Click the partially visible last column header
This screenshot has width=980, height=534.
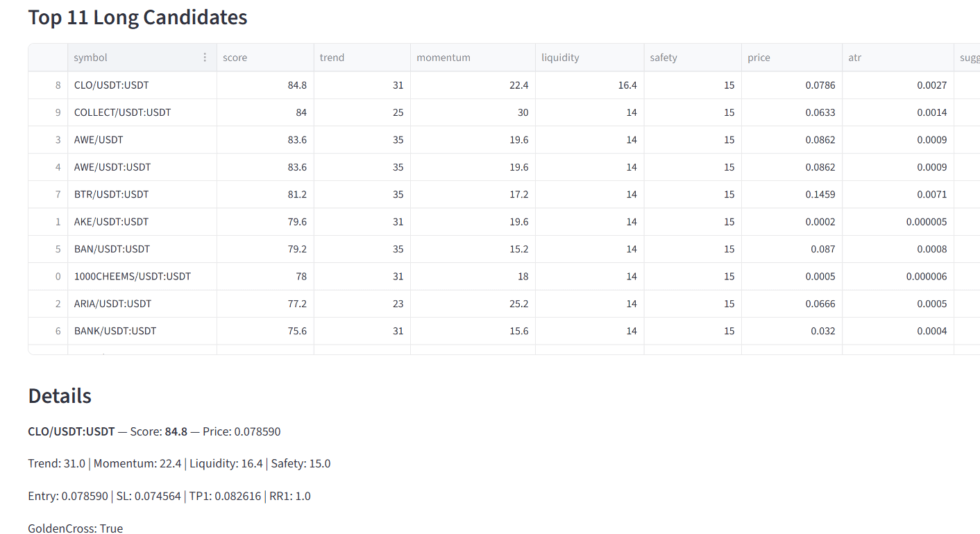968,58
